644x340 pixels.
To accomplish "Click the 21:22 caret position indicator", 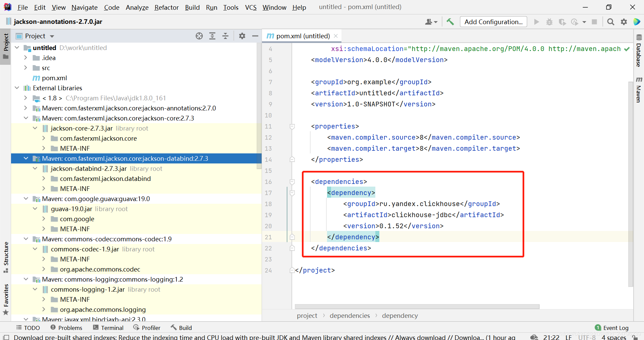I will pos(551,337).
